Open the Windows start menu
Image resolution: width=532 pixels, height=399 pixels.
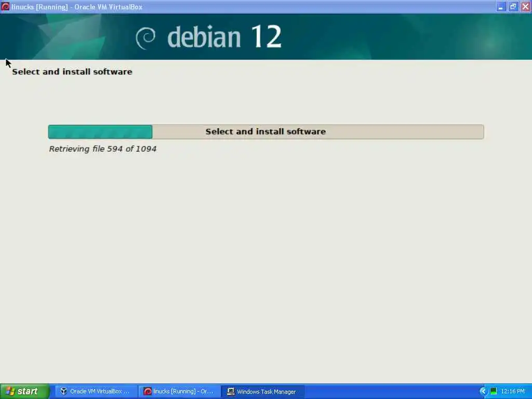(x=24, y=391)
